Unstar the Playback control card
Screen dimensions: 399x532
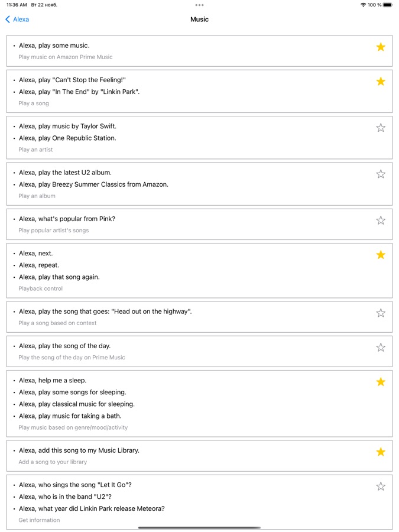tap(381, 255)
